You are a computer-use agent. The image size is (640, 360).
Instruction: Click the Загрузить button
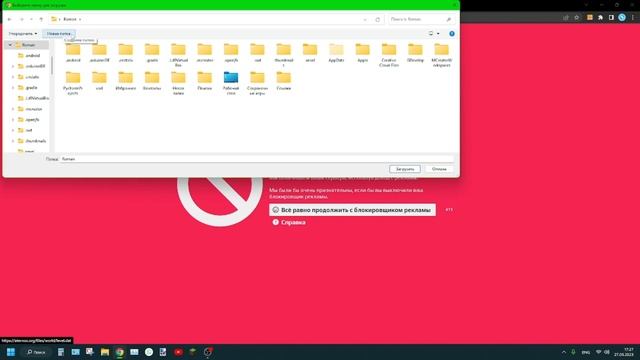click(x=405, y=169)
